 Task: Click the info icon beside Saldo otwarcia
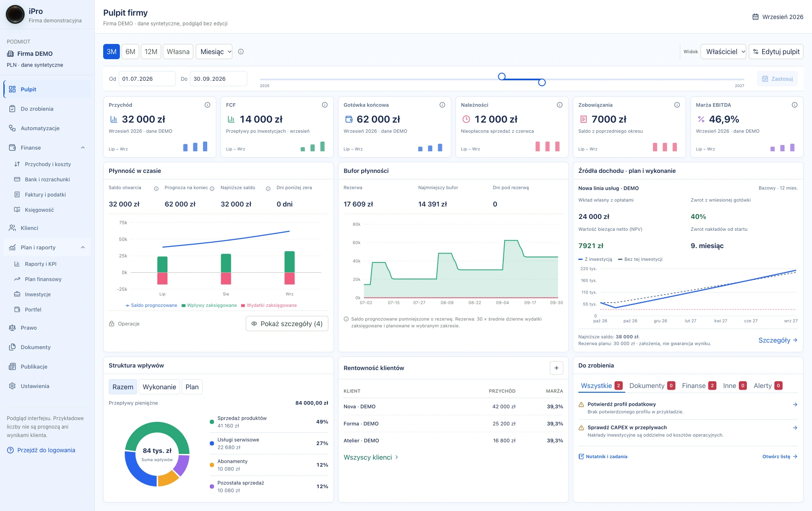click(156, 189)
